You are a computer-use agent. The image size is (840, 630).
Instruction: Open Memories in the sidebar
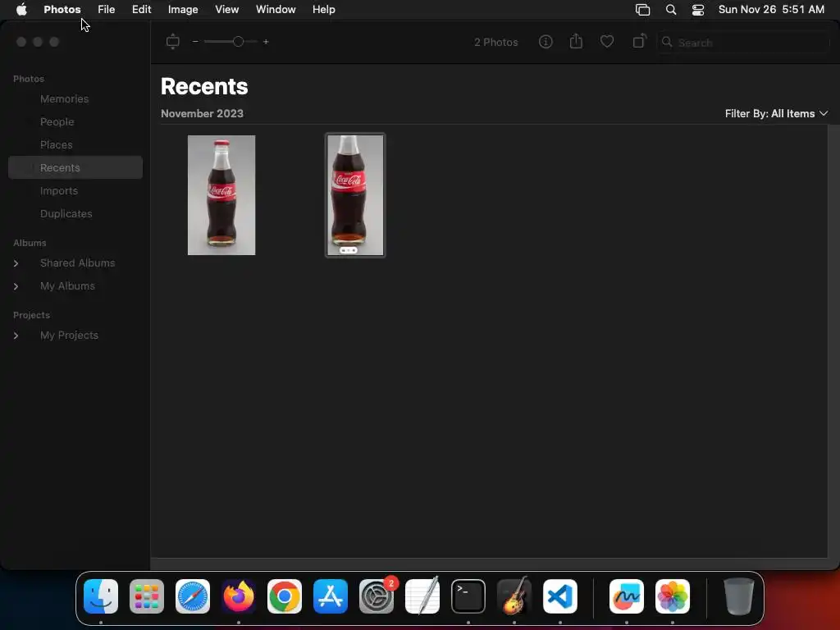[x=64, y=99]
